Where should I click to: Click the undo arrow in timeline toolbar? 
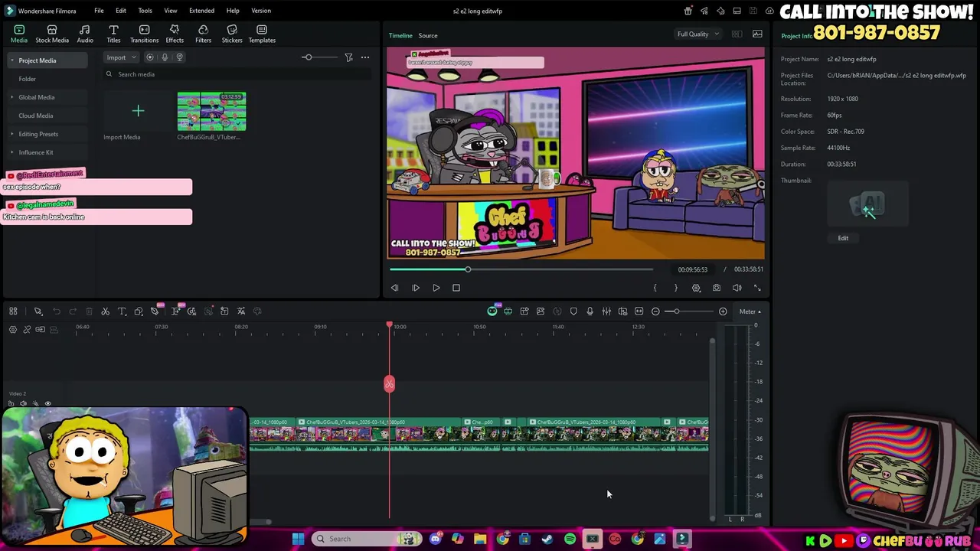click(57, 311)
